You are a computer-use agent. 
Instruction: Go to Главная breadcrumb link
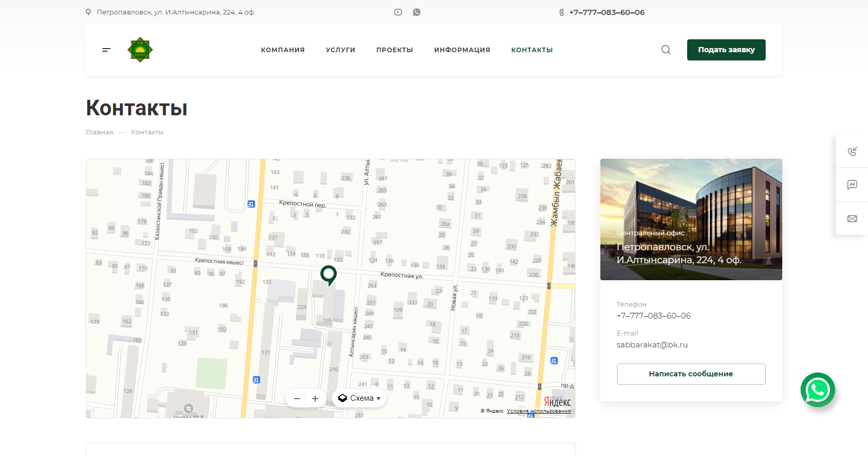[x=99, y=132]
